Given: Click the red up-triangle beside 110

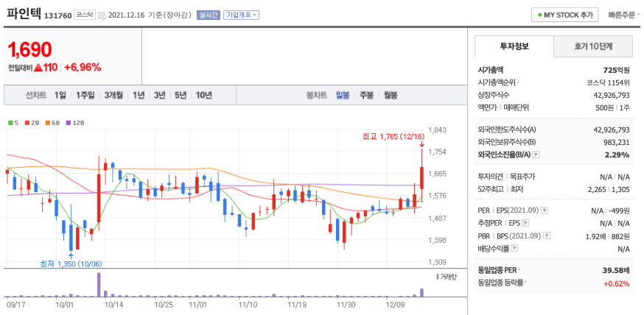Looking at the screenshot, I should (x=38, y=68).
